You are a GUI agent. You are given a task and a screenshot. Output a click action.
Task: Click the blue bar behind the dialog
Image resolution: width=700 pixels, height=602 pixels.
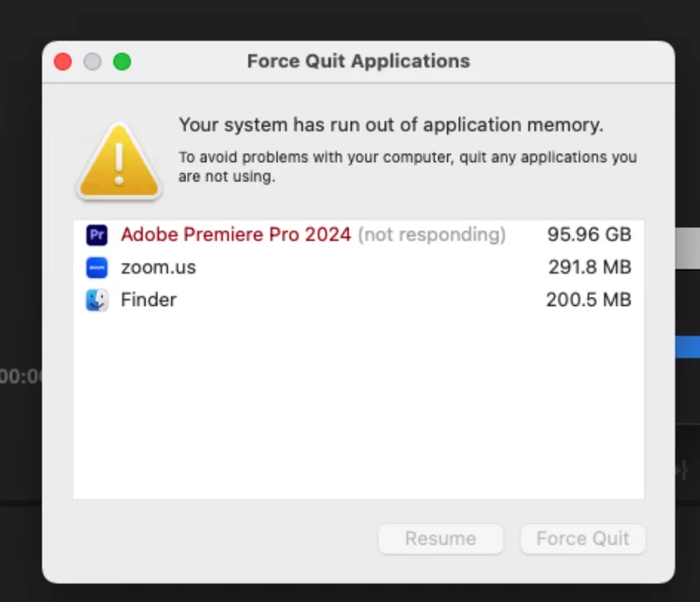pos(688,347)
